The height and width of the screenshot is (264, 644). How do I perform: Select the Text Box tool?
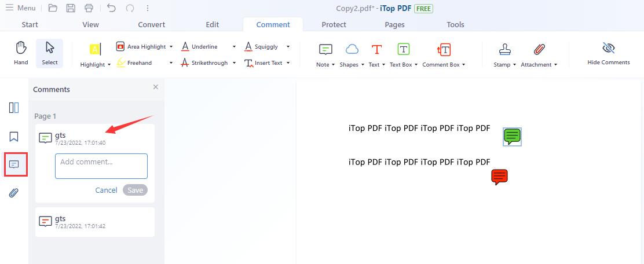coord(403,50)
